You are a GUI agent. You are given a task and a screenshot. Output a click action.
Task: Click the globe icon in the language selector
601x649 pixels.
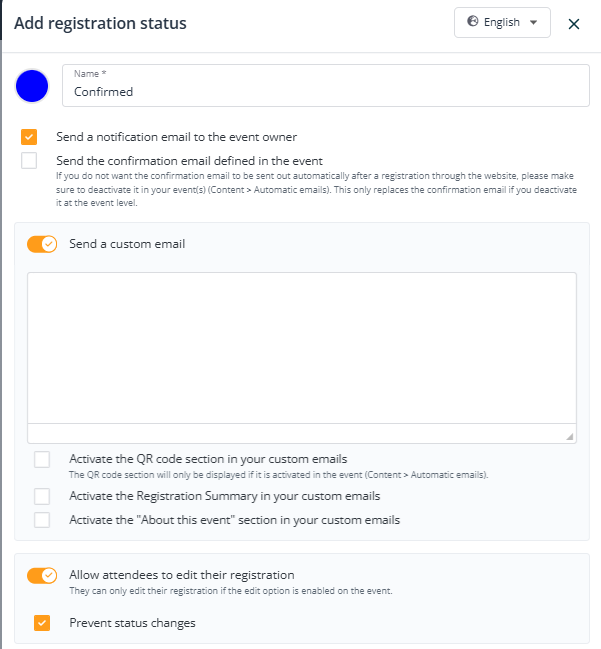pos(473,22)
